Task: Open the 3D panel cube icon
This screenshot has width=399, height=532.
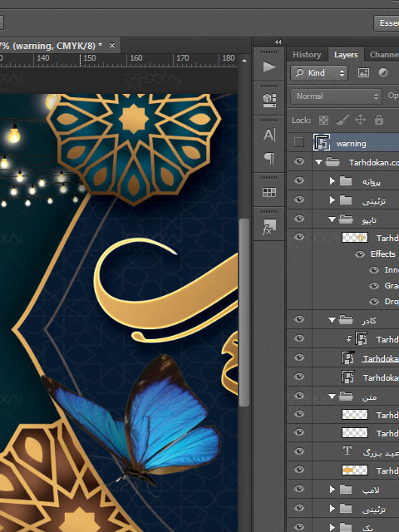Action: tap(269, 100)
